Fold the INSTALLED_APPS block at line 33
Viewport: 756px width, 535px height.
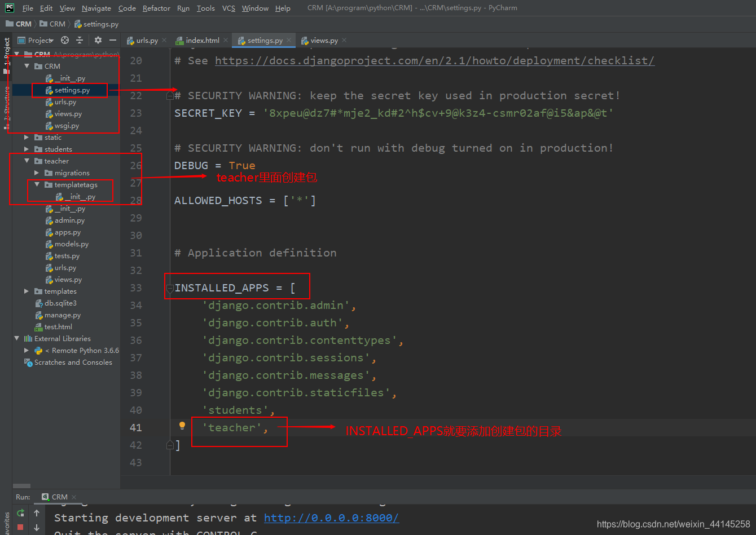point(170,288)
